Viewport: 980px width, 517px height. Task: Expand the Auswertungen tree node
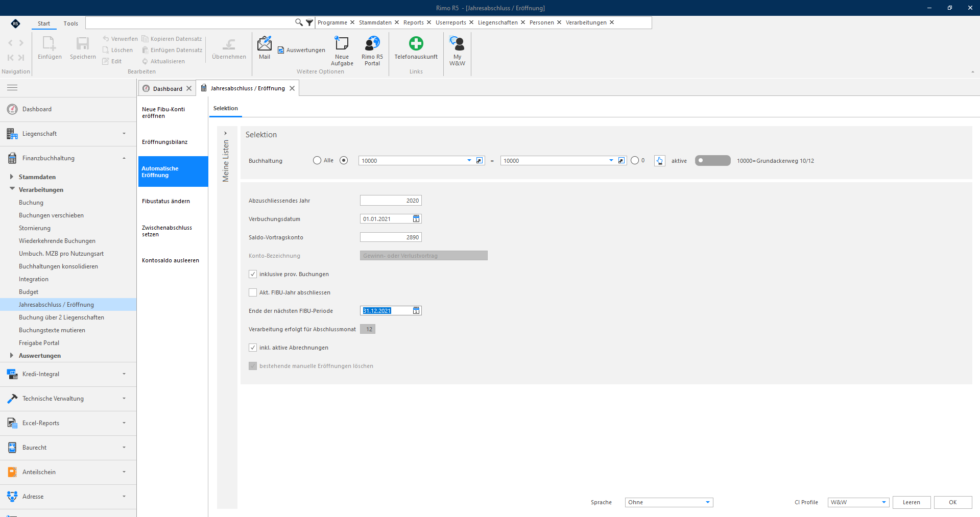12,355
